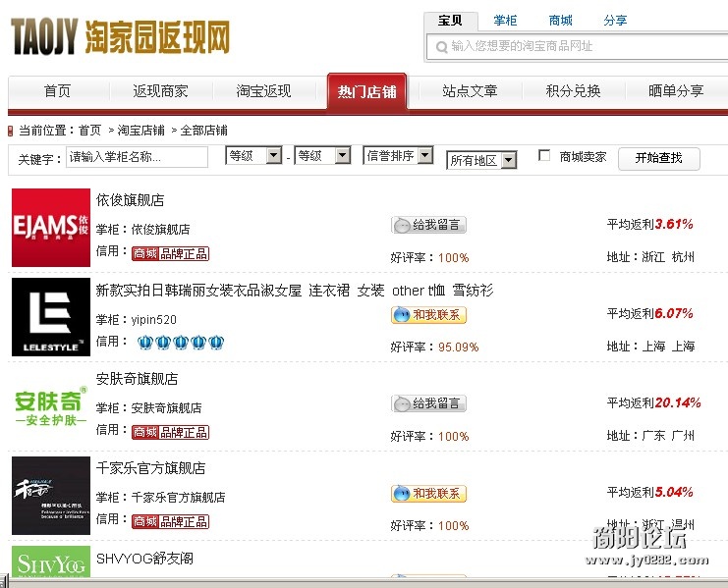This screenshot has height=588, width=728.
Task: Open the SHVYOG green shop logo thumbnail
Action: coord(51,561)
